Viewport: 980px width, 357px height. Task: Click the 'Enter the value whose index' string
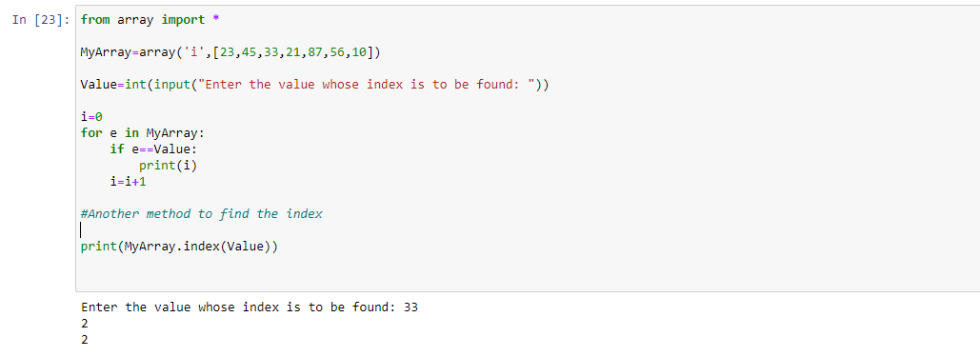[x=367, y=85]
